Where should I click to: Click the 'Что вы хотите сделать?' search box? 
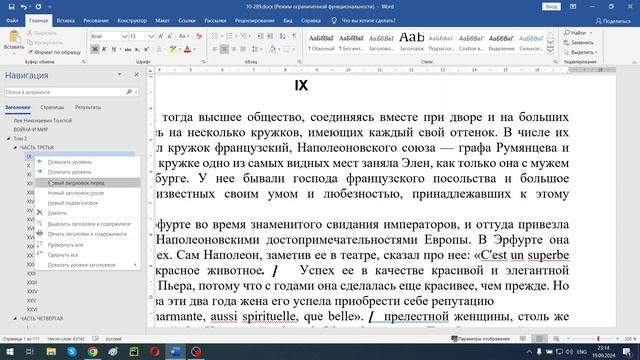pos(364,20)
